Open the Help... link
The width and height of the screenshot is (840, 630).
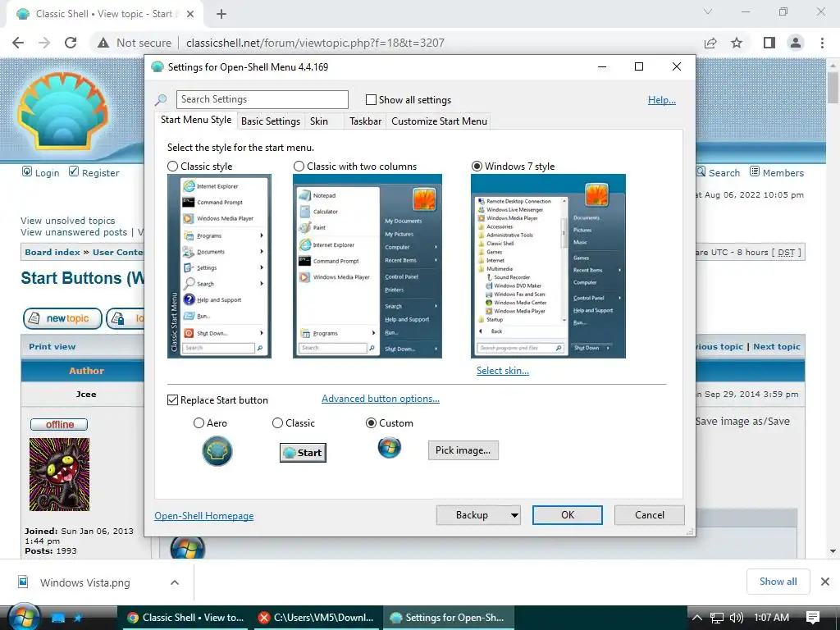tap(662, 100)
